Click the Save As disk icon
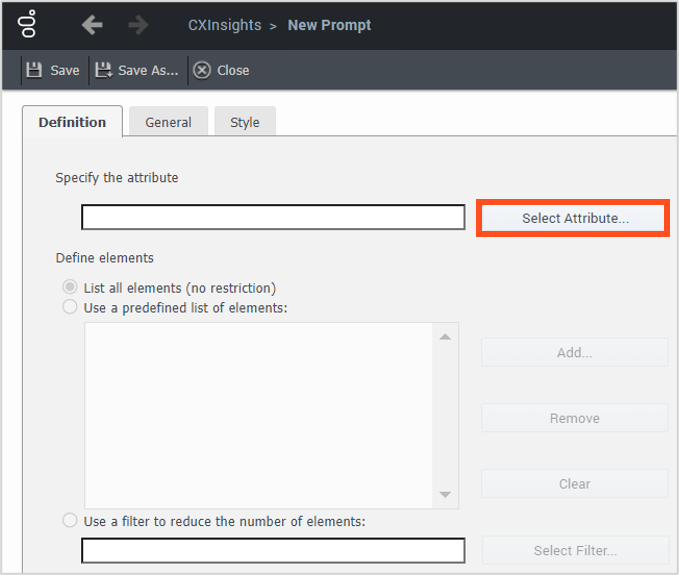679x575 pixels. 103,70
